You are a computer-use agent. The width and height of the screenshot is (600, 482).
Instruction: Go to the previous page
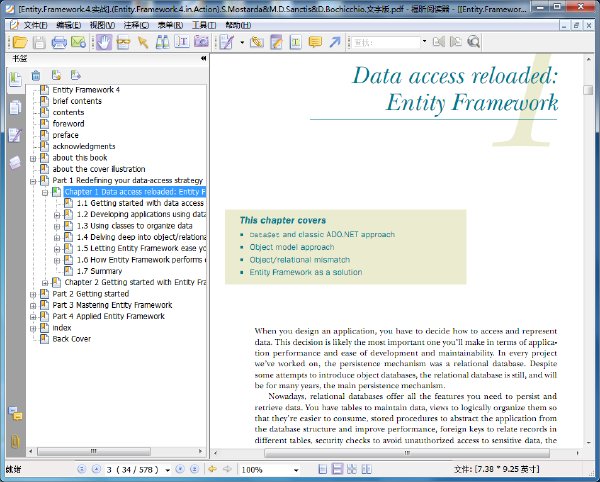[x=96, y=469]
